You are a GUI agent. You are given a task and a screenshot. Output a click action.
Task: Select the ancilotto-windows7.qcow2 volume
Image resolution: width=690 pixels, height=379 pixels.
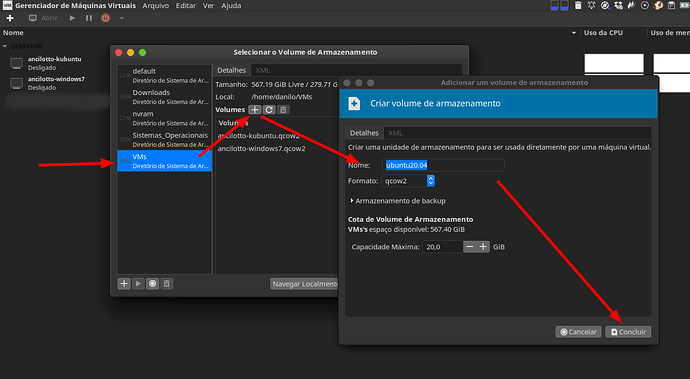pyautogui.click(x=261, y=148)
